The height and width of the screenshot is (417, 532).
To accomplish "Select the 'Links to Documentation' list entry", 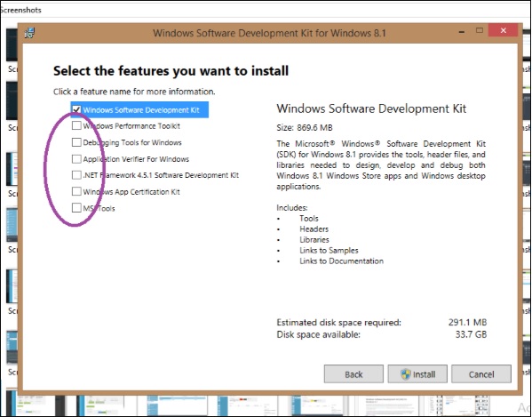I will coord(341,261).
